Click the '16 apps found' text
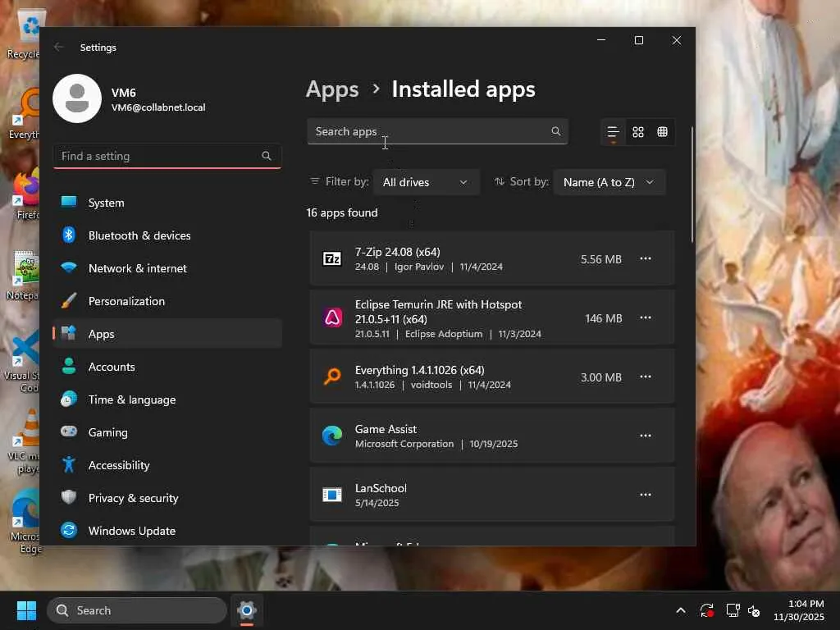 (x=342, y=212)
